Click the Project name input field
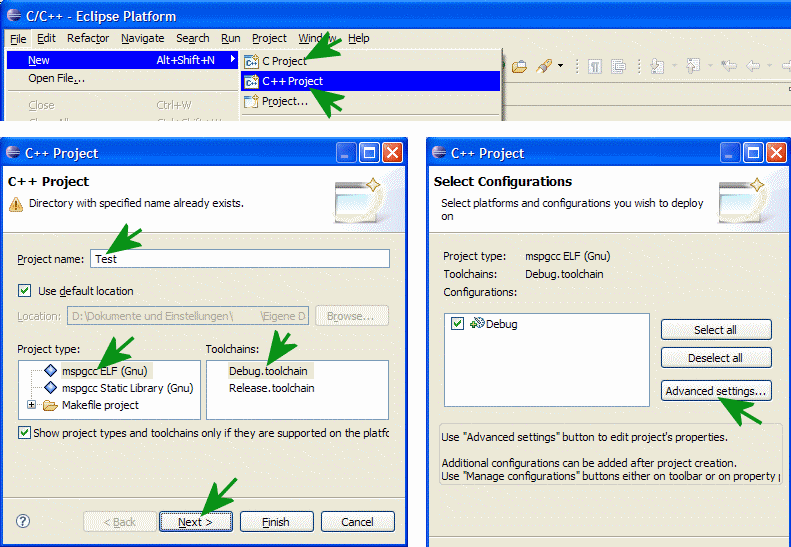791x547 pixels. click(x=240, y=259)
